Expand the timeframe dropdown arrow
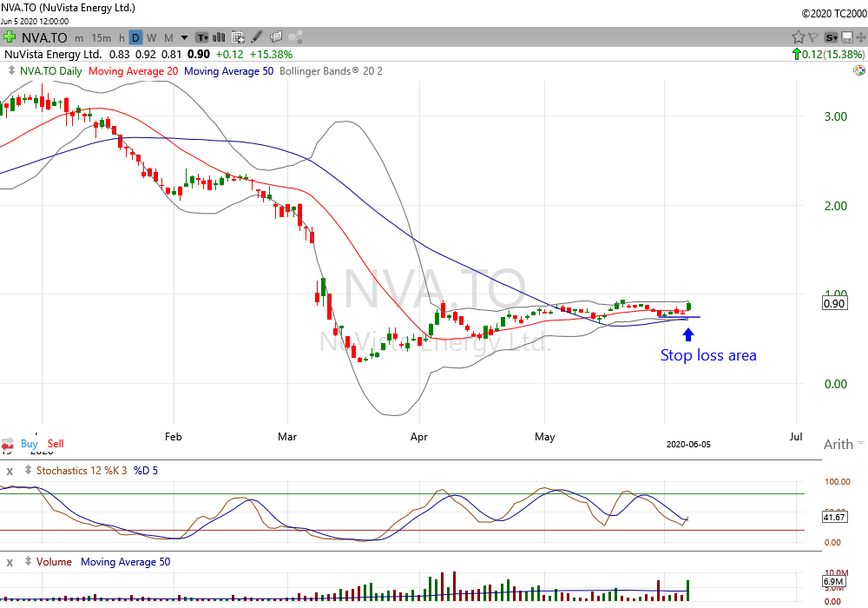Image resolution: width=868 pixels, height=608 pixels. tap(184, 38)
